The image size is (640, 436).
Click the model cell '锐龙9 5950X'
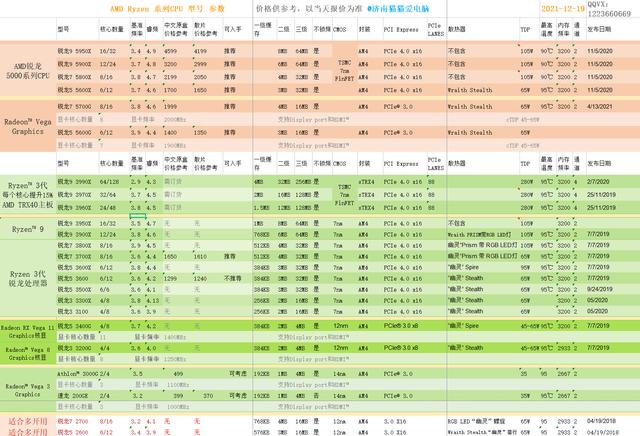[x=74, y=51]
